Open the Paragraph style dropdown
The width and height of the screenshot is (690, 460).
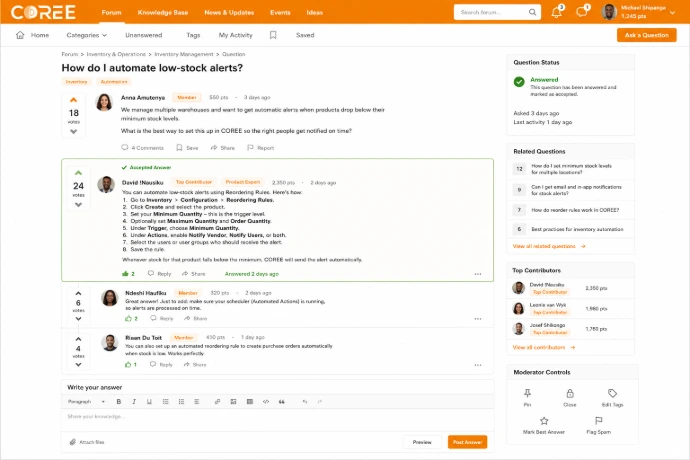[86, 401]
